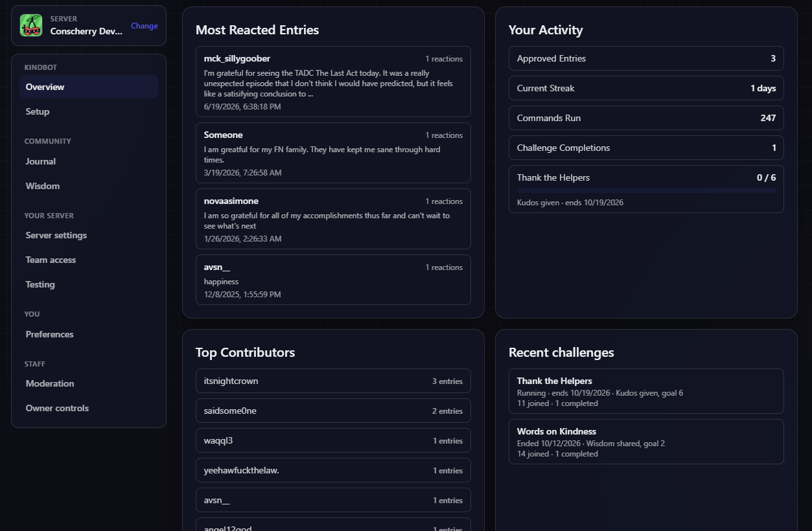This screenshot has height=531, width=812.
Task: Open the Words on Kindness challenge
Action: pos(646,442)
